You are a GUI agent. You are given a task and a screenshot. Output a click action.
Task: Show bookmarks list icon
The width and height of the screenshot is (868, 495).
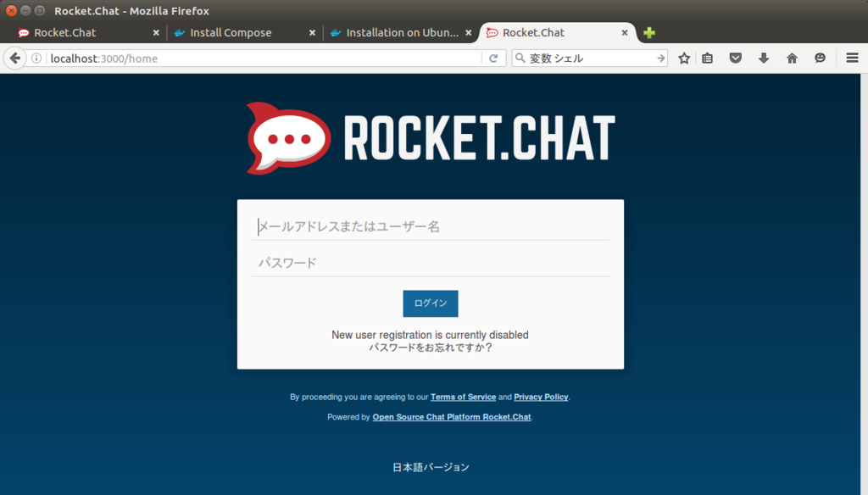click(708, 58)
